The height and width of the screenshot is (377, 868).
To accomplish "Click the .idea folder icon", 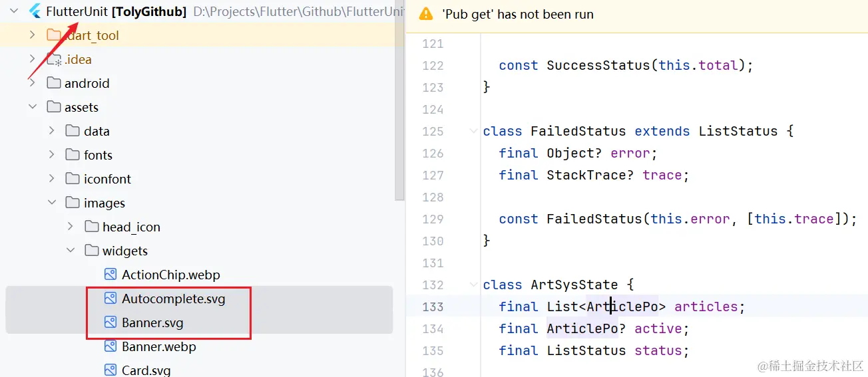I will pyautogui.click(x=54, y=59).
